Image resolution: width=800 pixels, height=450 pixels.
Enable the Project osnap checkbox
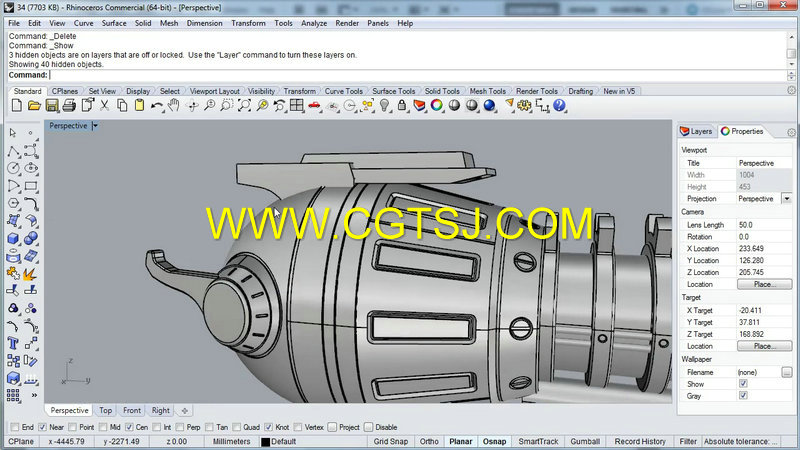point(333,427)
